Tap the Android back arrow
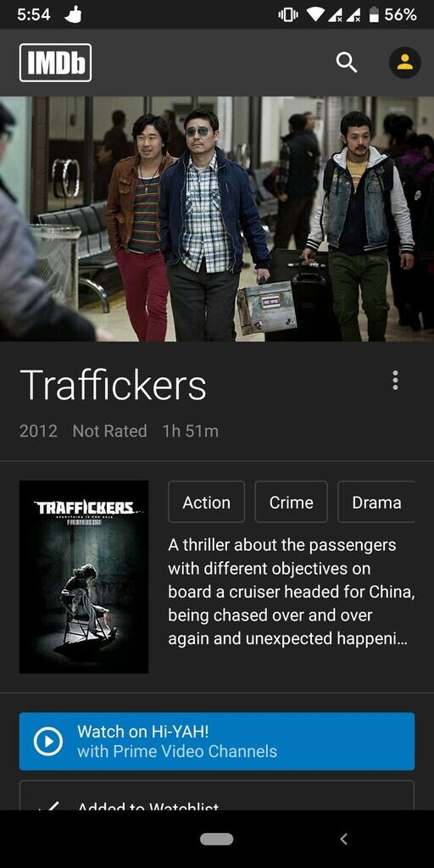Image resolution: width=434 pixels, height=868 pixels. [x=343, y=839]
